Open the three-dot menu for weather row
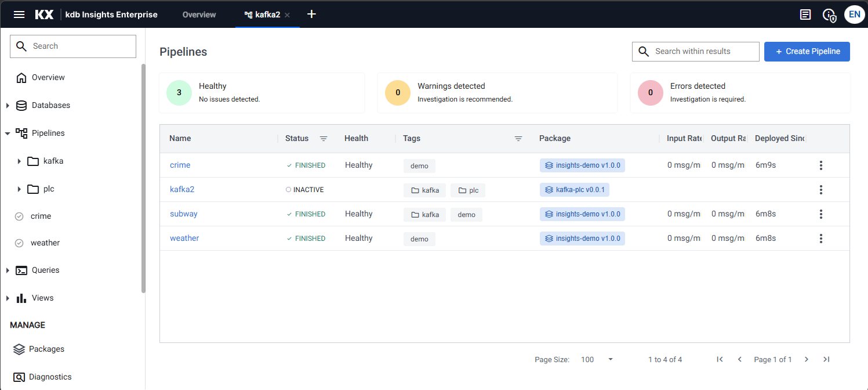This screenshot has width=868, height=390. [821, 239]
